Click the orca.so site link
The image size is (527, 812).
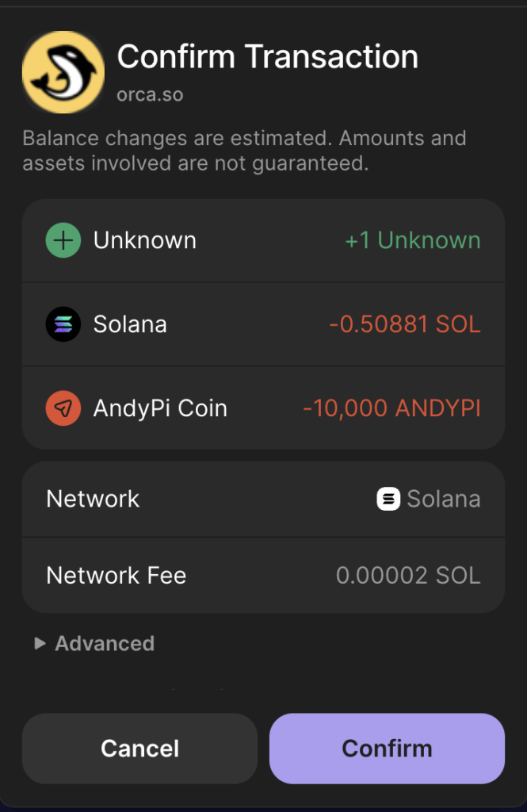click(x=150, y=95)
